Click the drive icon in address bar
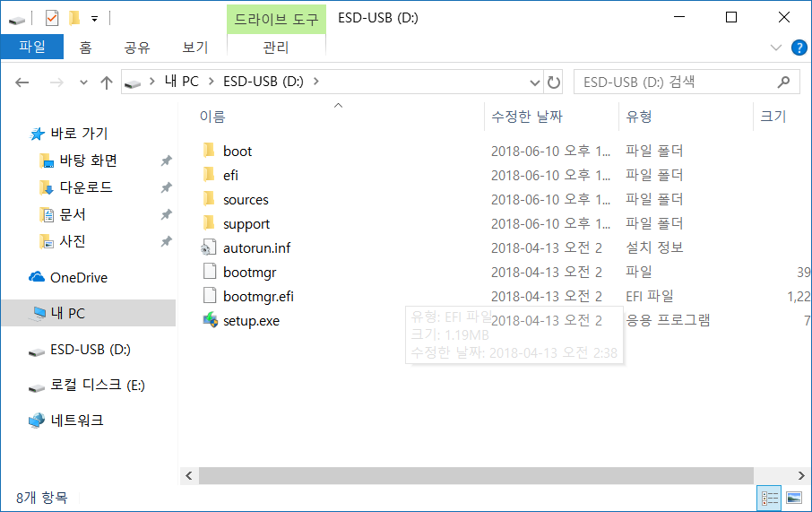 click(133, 82)
